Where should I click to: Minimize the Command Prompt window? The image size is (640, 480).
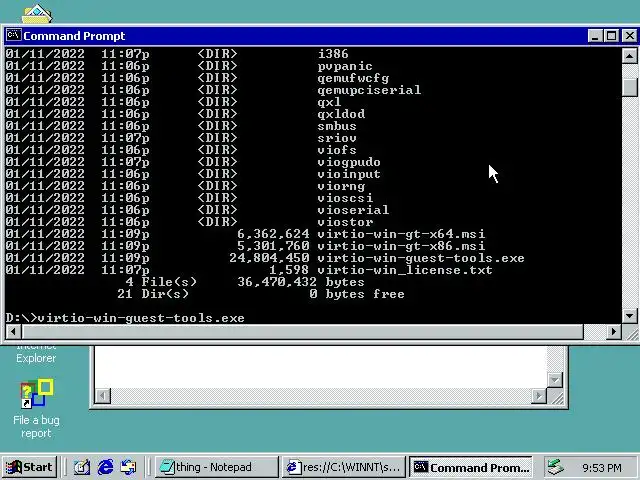click(x=596, y=36)
